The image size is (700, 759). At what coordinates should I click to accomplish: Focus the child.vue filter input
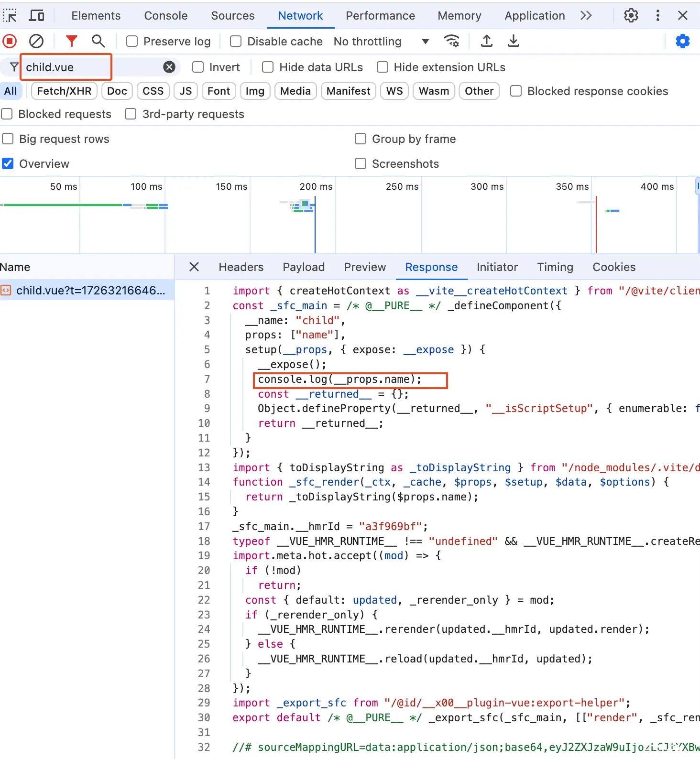click(91, 67)
